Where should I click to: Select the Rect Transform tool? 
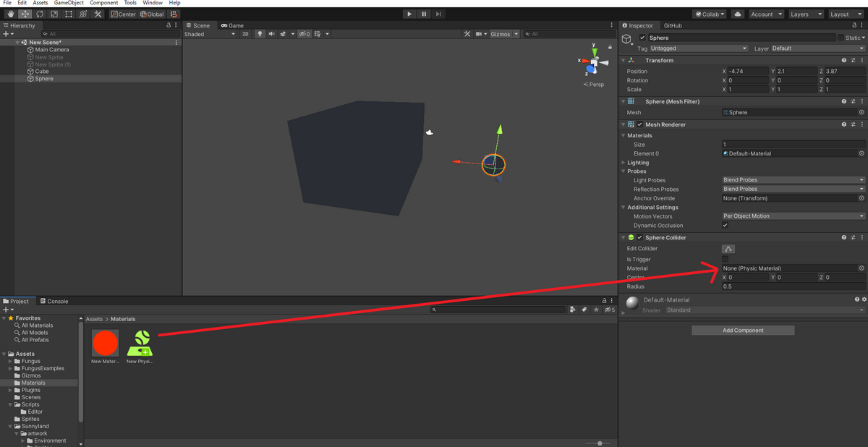click(67, 14)
